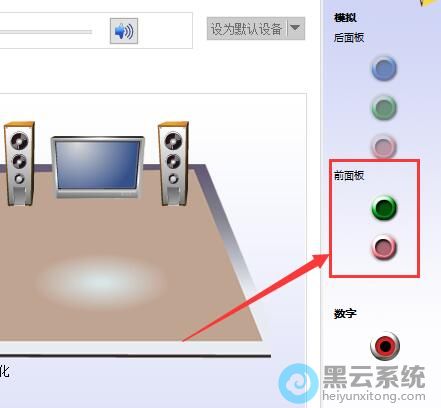Open the yellow folder connector settings icon
This screenshot has height=408, width=441.
pyautogui.click(x=431, y=3)
